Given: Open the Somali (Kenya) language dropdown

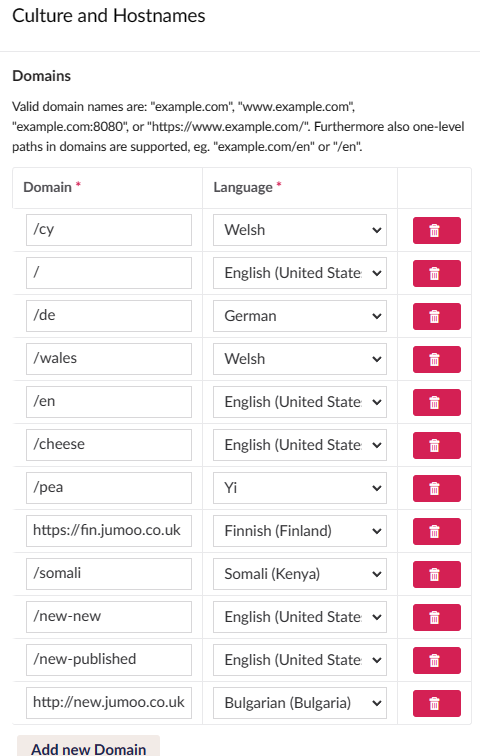Looking at the screenshot, I should click(x=300, y=574).
